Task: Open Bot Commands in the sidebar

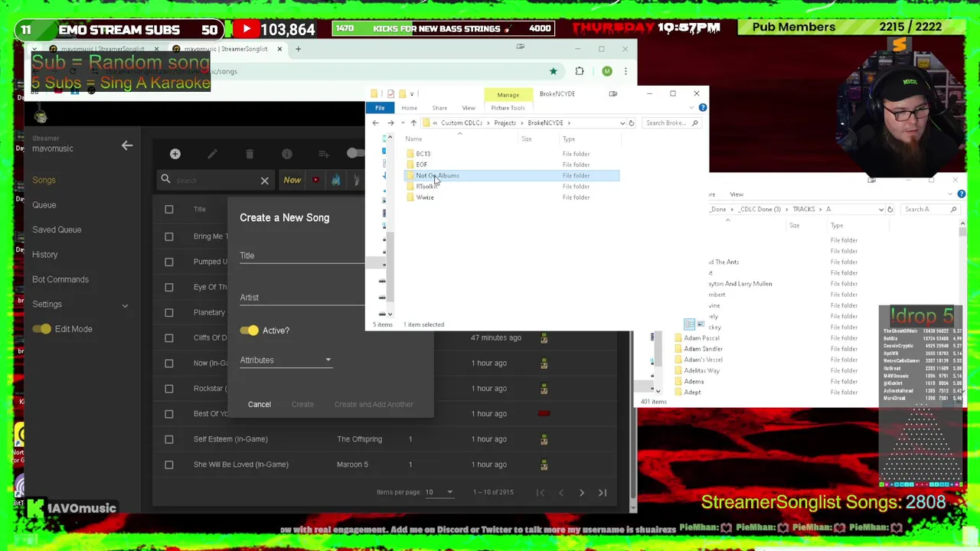Action: click(60, 279)
